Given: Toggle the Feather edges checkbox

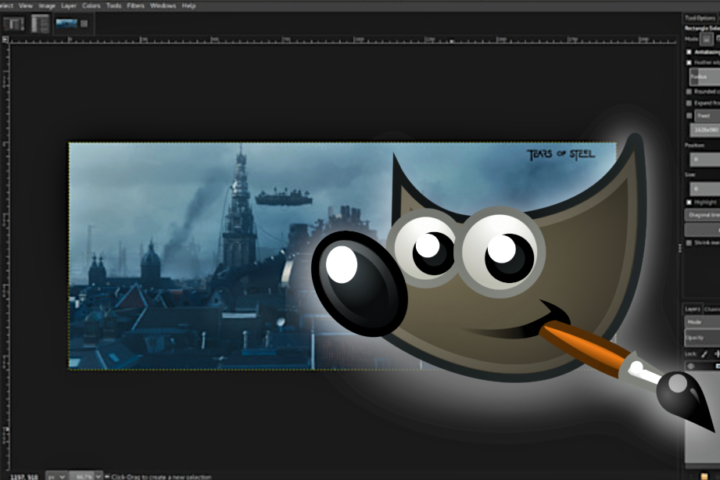Looking at the screenshot, I should pyautogui.click(x=689, y=62).
